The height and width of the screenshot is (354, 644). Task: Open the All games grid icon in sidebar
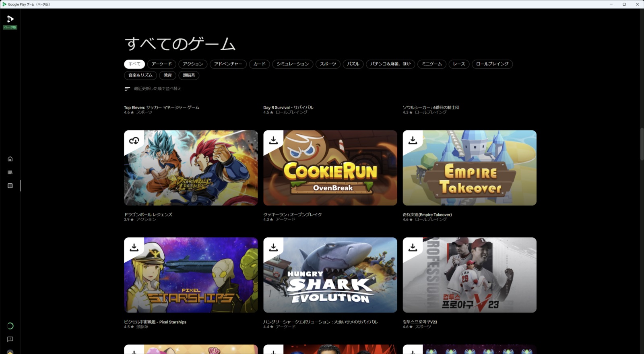point(10,186)
